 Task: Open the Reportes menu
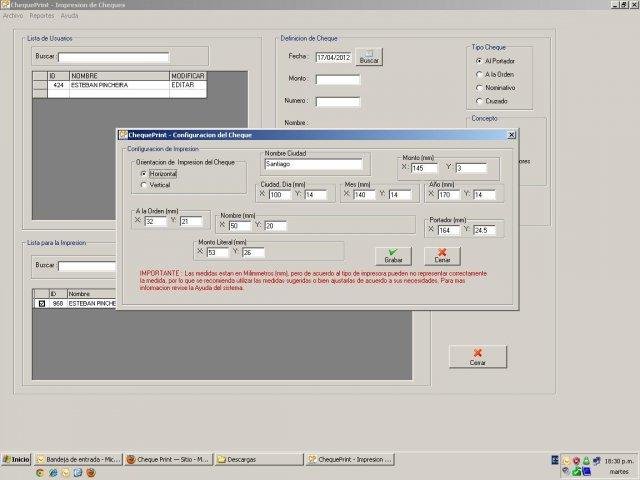tap(42, 16)
